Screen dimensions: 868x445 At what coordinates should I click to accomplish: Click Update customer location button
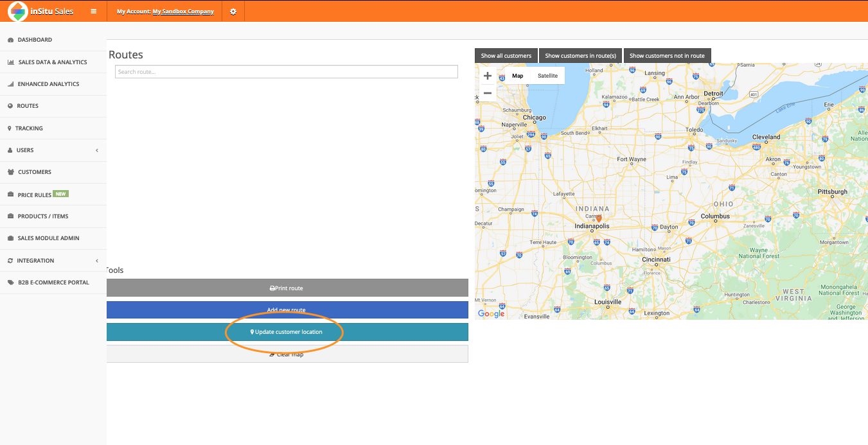pyautogui.click(x=287, y=332)
